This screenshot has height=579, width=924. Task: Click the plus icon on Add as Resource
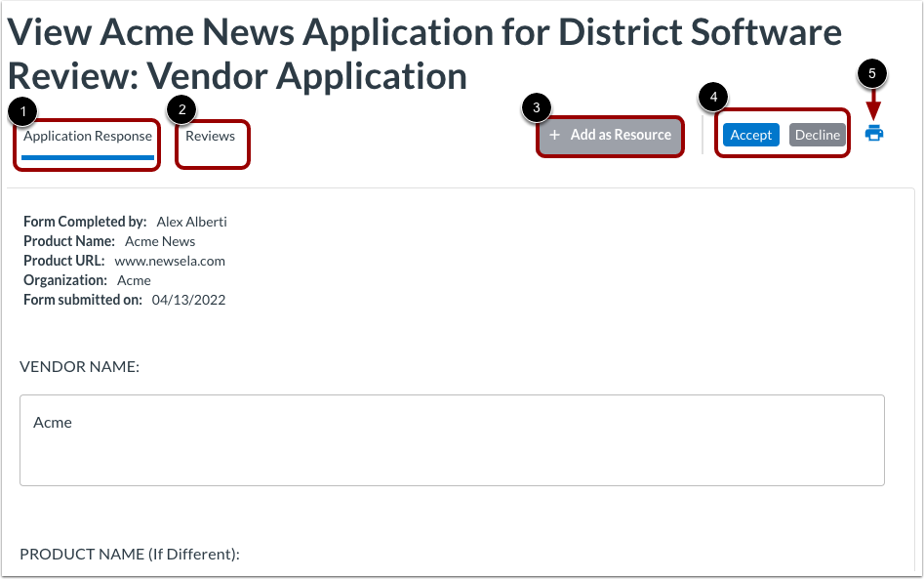tap(555, 137)
